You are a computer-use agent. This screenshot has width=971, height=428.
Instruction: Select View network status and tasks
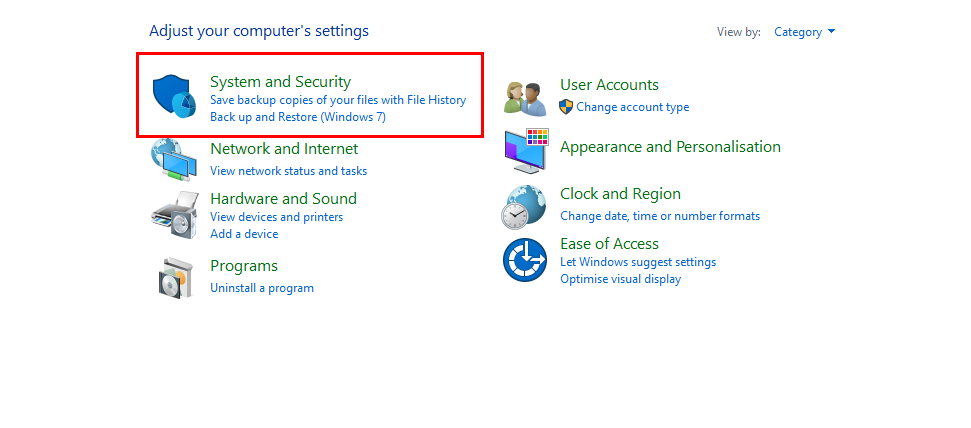(288, 171)
